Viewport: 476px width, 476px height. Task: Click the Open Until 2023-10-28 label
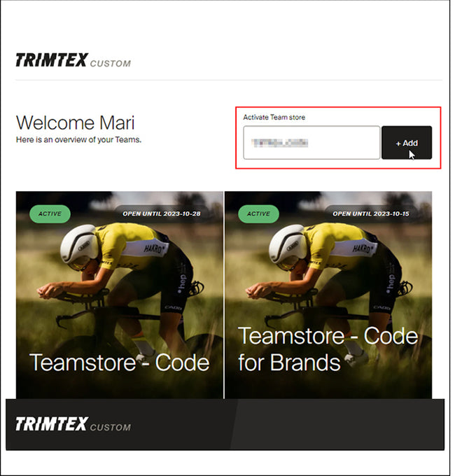click(x=162, y=213)
